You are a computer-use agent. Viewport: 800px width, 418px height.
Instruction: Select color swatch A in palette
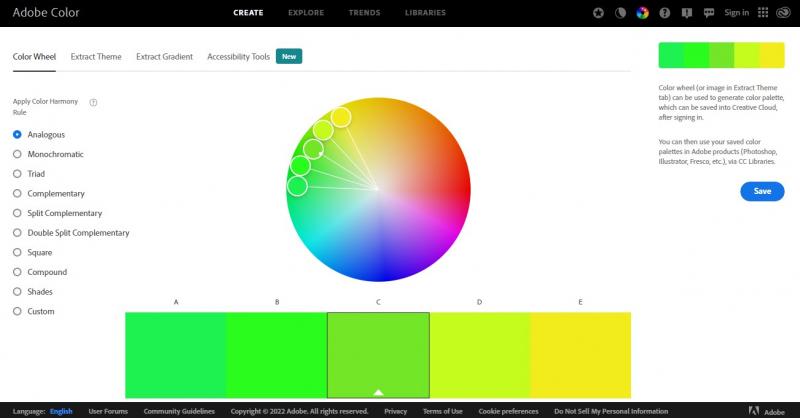pyautogui.click(x=176, y=355)
